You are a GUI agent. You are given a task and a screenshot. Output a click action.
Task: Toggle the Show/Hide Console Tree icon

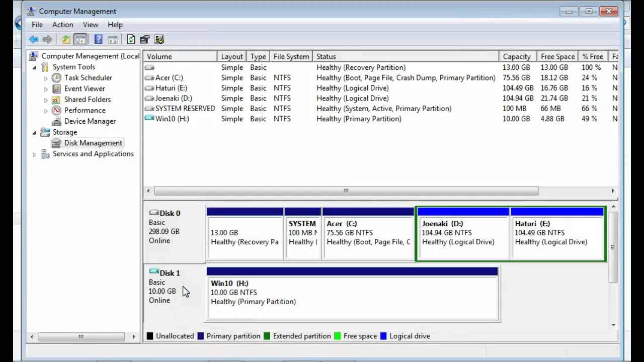click(x=80, y=39)
